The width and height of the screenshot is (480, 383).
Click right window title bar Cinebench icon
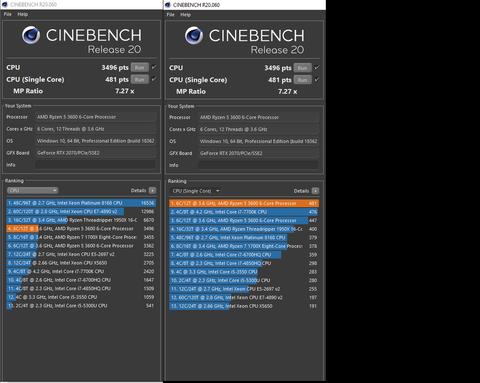(168, 5)
